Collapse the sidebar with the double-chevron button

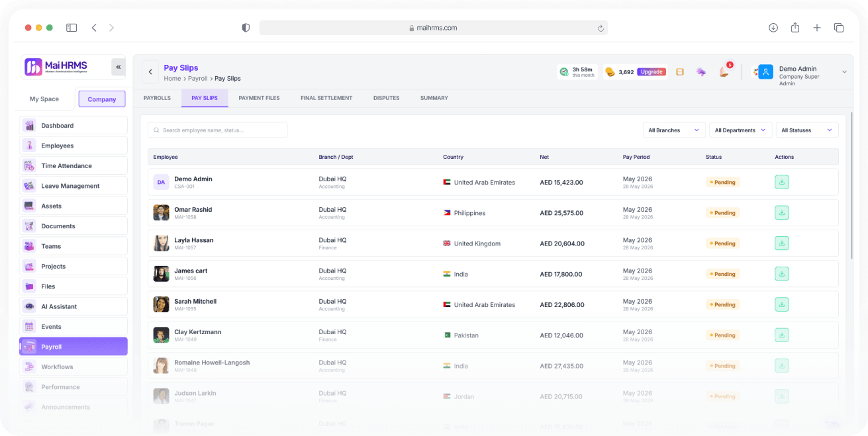click(x=119, y=67)
